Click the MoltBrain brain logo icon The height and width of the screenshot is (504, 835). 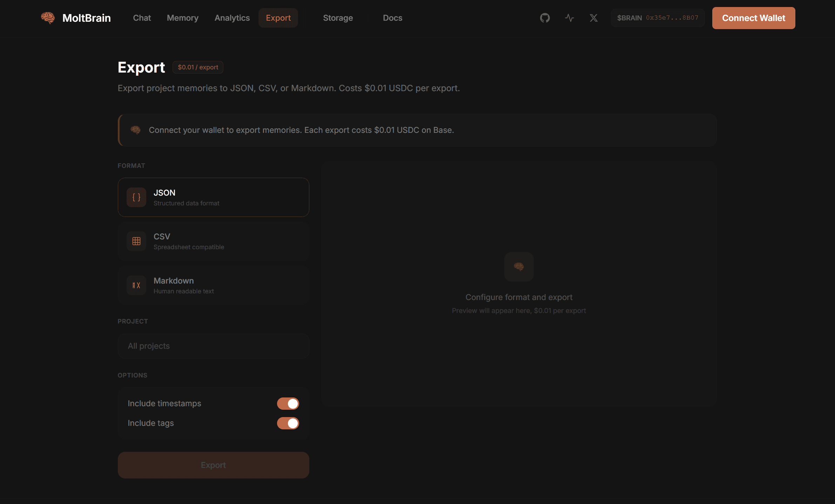pos(48,18)
